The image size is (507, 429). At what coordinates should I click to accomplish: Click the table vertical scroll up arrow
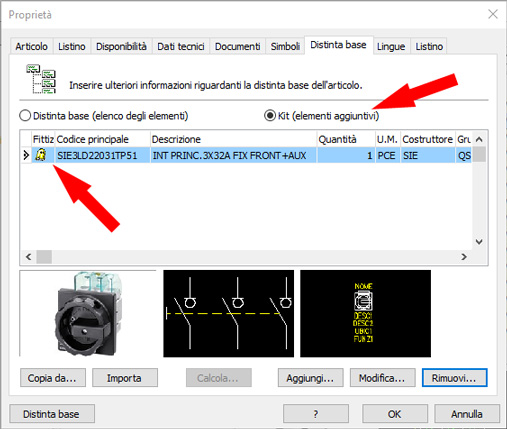click(479, 139)
